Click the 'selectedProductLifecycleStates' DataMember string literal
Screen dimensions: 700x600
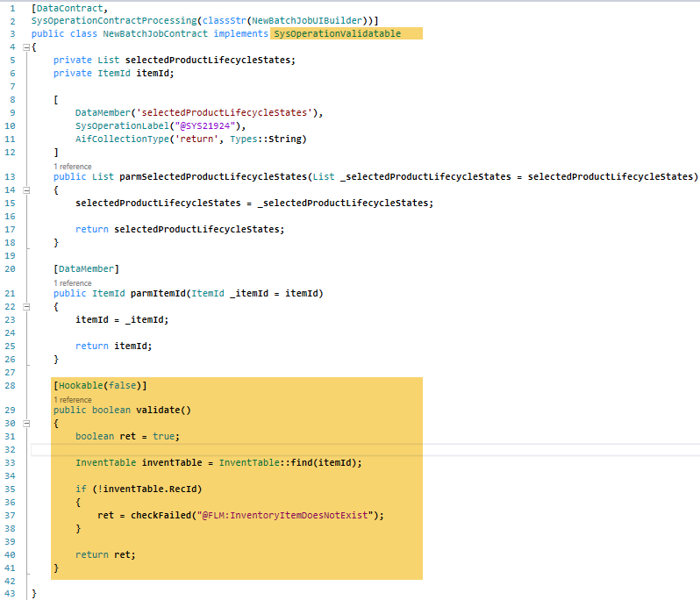[x=225, y=113]
